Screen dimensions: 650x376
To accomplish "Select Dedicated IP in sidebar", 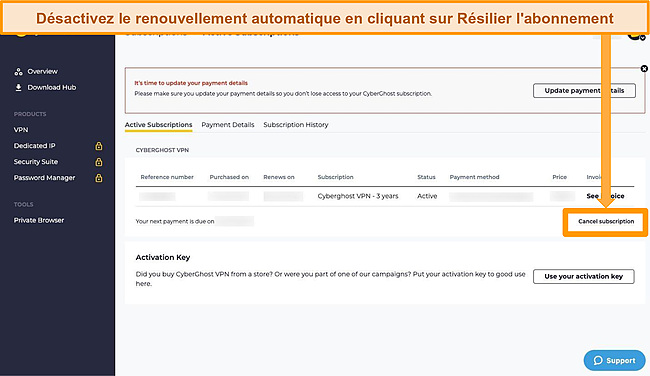I will click(x=34, y=146).
